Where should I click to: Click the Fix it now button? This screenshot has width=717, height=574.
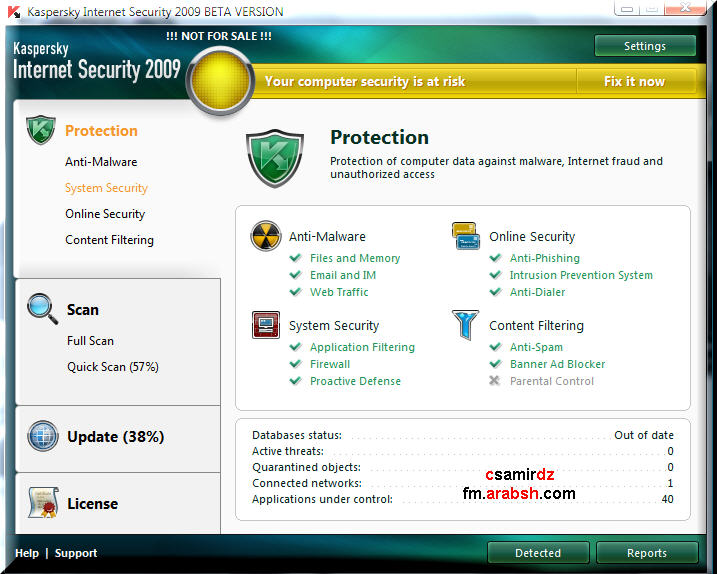635,81
